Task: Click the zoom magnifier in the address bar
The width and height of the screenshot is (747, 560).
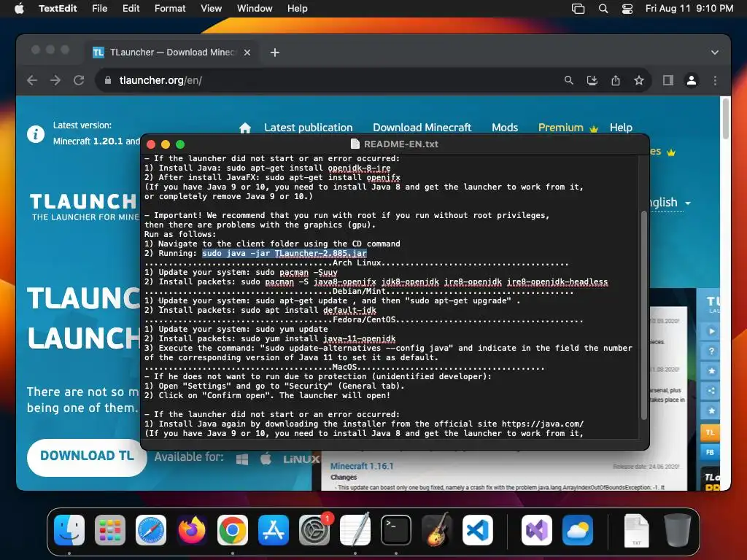Action: pyautogui.click(x=568, y=80)
